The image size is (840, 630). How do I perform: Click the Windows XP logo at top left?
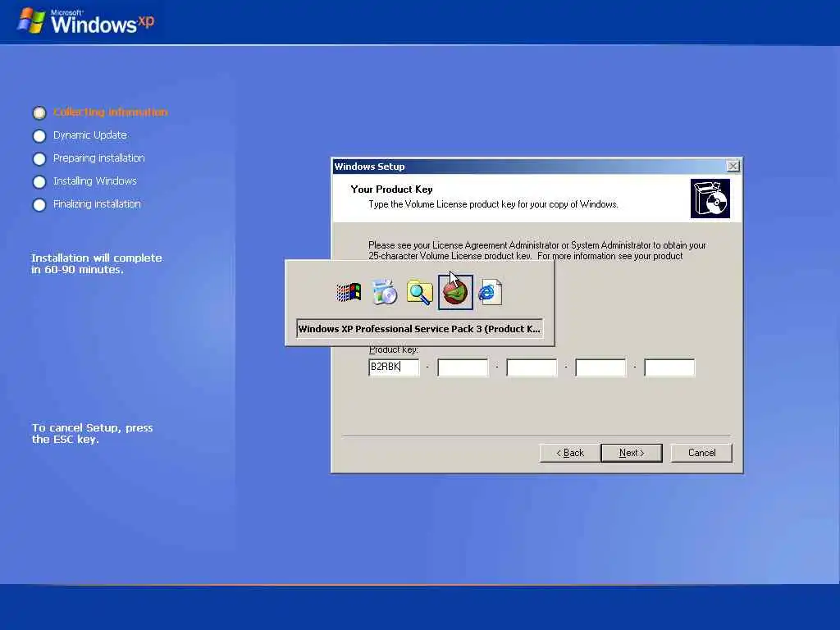click(x=85, y=22)
